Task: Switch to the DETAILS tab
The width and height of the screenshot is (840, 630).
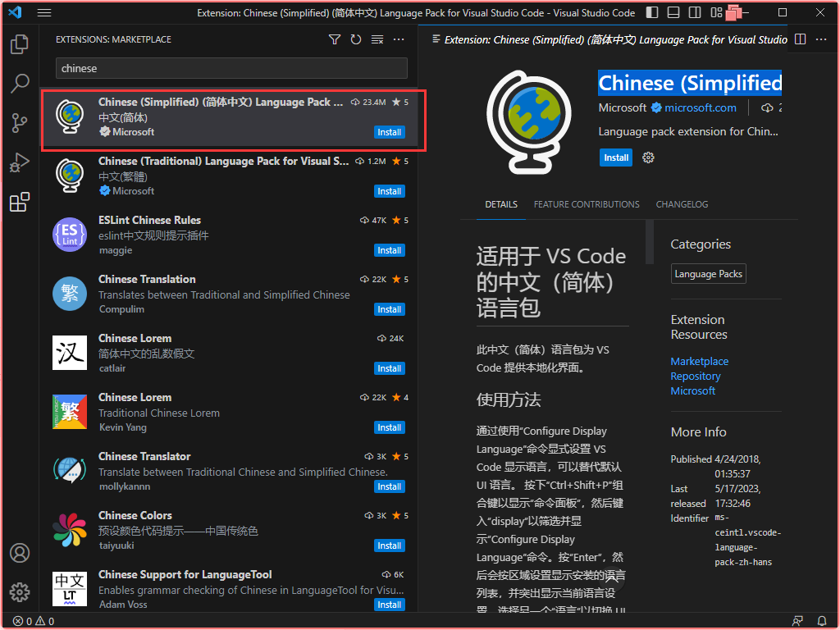Action: click(501, 204)
